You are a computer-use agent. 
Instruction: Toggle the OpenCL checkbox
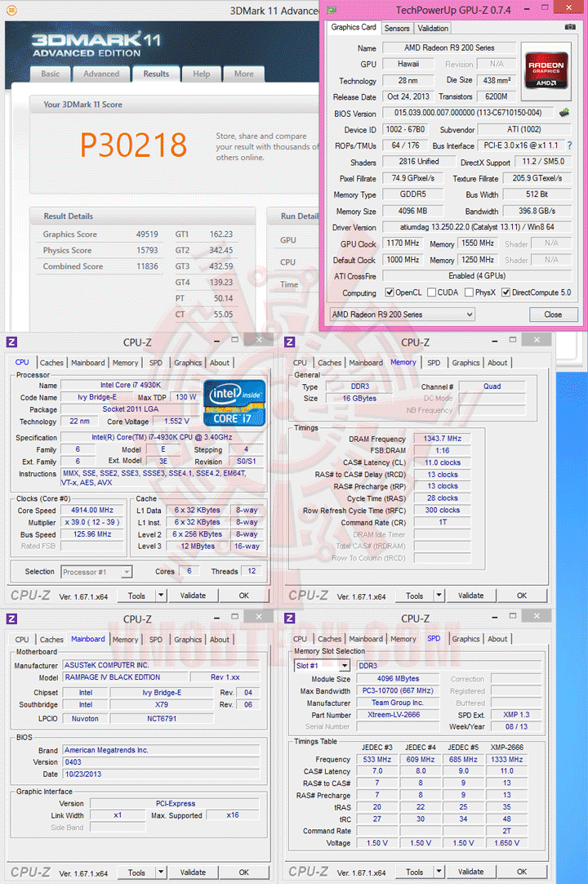pos(389,292)
